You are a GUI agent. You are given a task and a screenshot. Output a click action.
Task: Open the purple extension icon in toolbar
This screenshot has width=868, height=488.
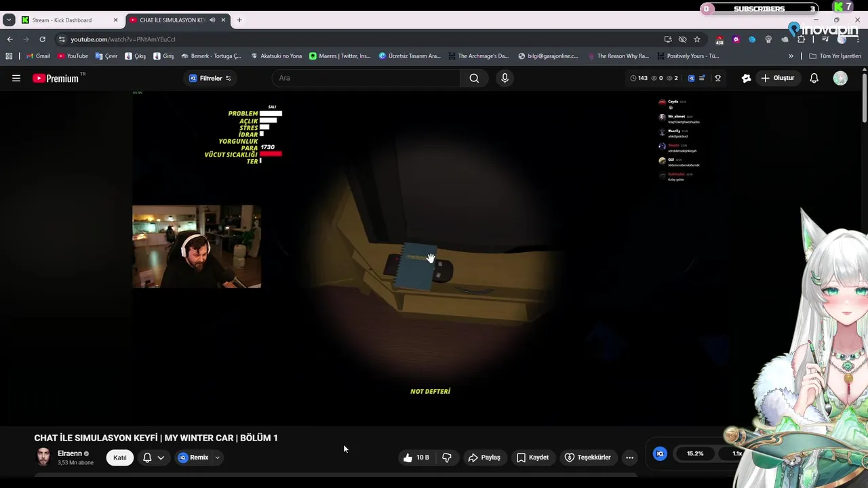click(736, 39)
